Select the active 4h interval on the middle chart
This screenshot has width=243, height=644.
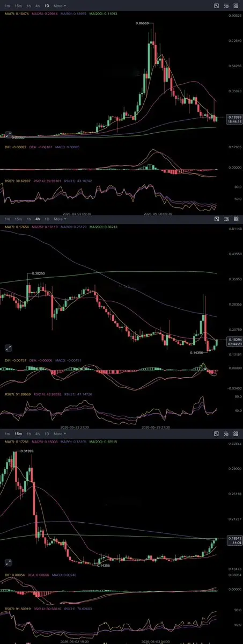tap(38, 219)
